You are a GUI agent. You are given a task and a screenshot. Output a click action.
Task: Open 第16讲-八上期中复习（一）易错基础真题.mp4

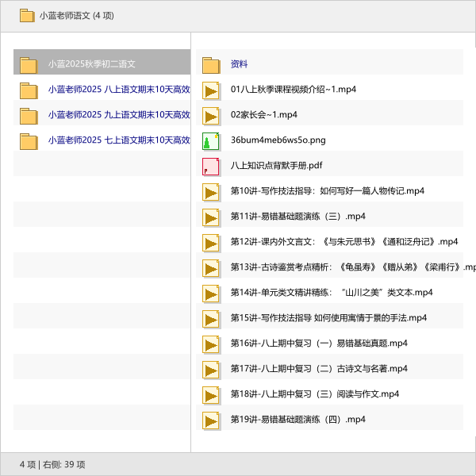tap(319, 344)
